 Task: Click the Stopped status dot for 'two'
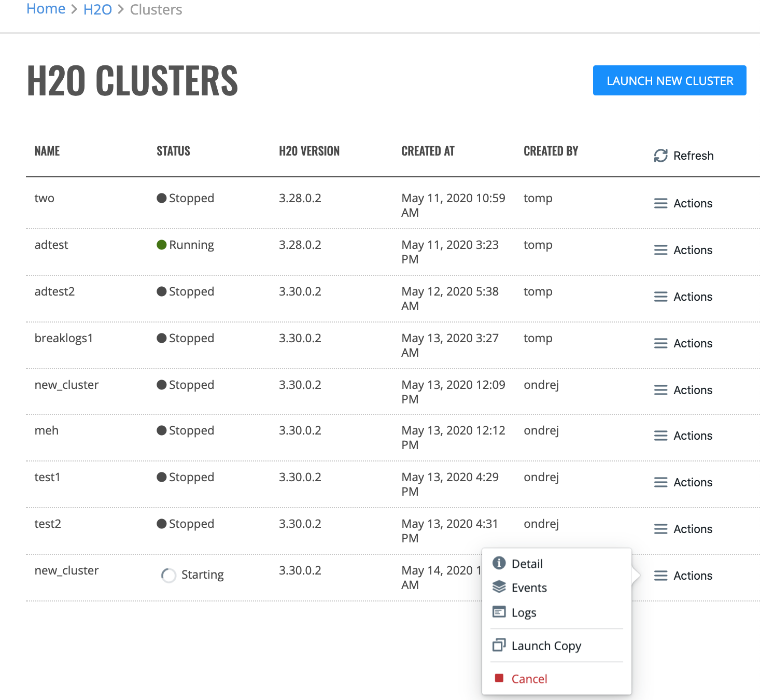click(162, 198)
